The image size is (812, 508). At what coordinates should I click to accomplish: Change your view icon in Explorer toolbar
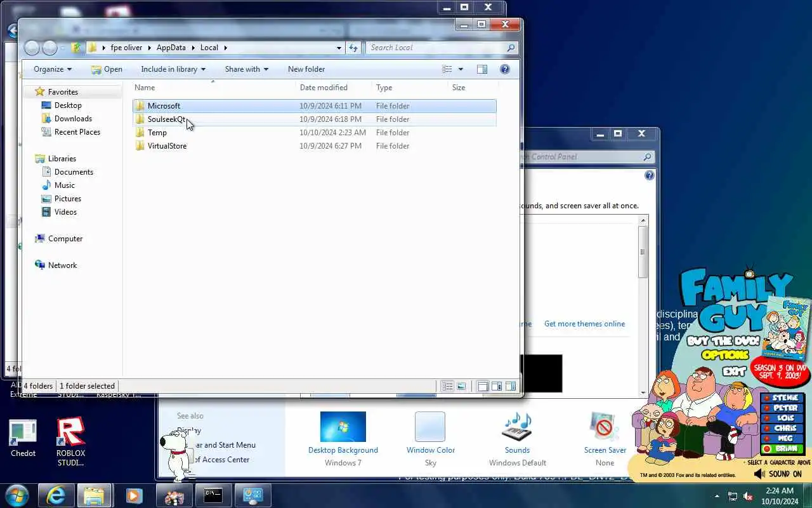point(447,69)
